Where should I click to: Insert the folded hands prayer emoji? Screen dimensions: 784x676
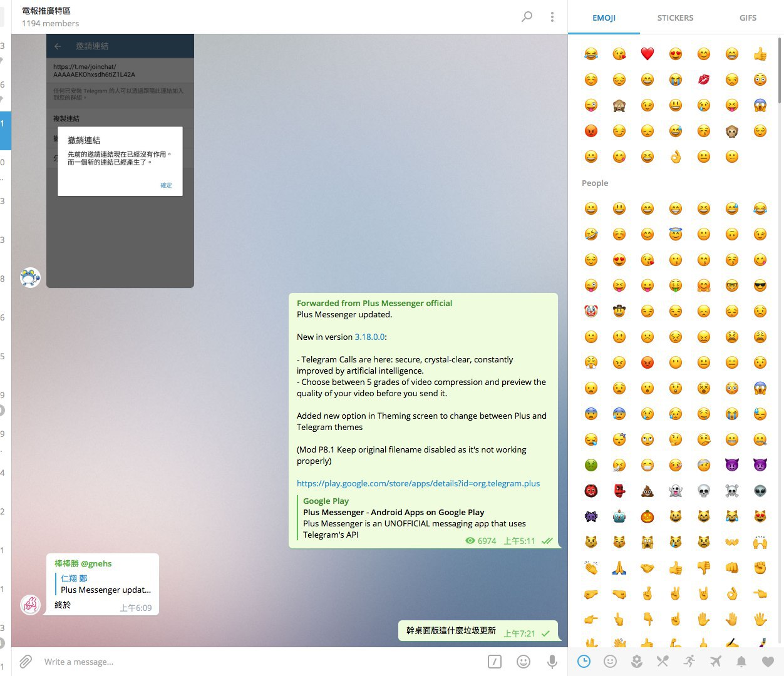coord(619,568)
